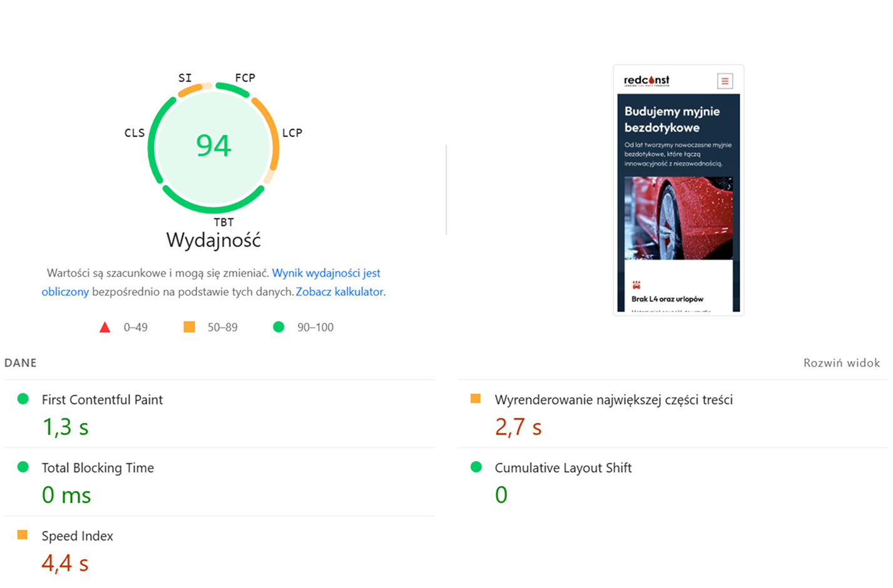
Task: Expand the view with Rozwiń widok
Action: (841, 363)
